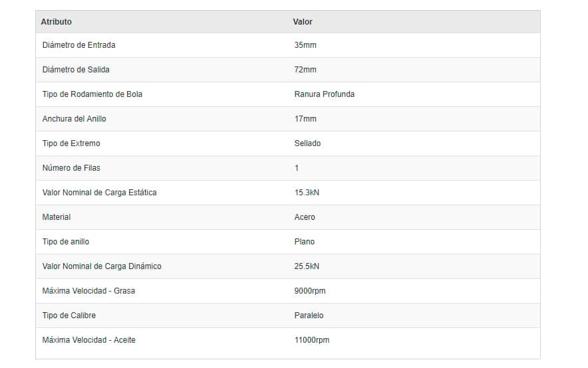Click the 35mm value
The height and width of the screenshot is (368, 588).
point(305,45)
